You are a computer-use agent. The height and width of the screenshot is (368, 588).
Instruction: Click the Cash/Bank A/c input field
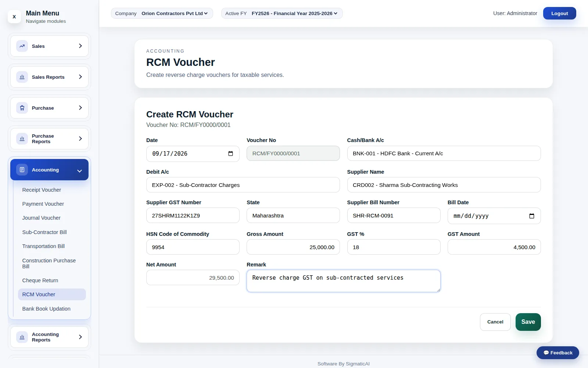[x=444, y=153]
